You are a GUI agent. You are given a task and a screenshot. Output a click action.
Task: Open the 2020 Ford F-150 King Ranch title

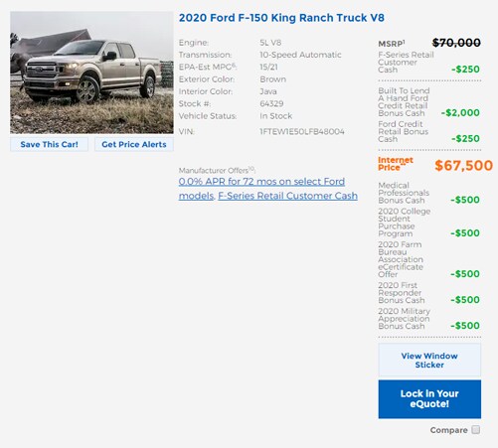(x=281, y=18)
